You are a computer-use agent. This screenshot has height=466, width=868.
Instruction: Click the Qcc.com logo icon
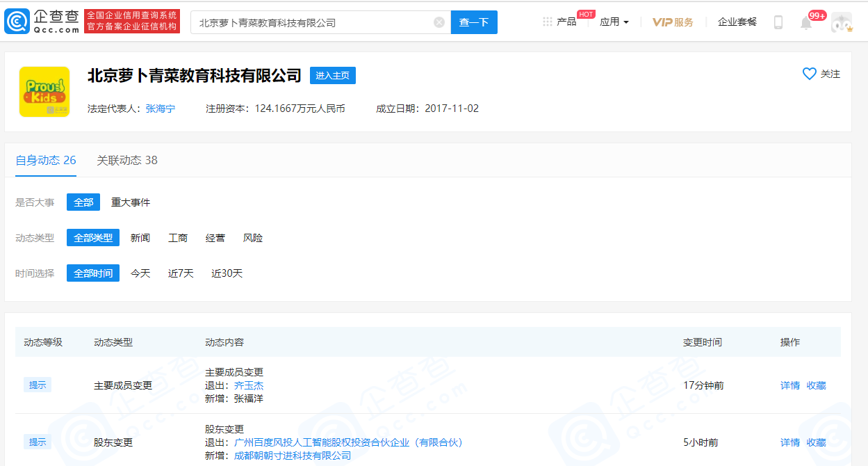pyautogui.click(x=17, y=22)
